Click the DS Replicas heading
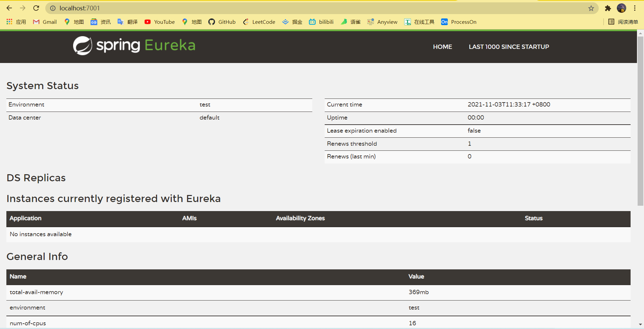The width and height of the screenshot is (644, 329). (36, 178)
